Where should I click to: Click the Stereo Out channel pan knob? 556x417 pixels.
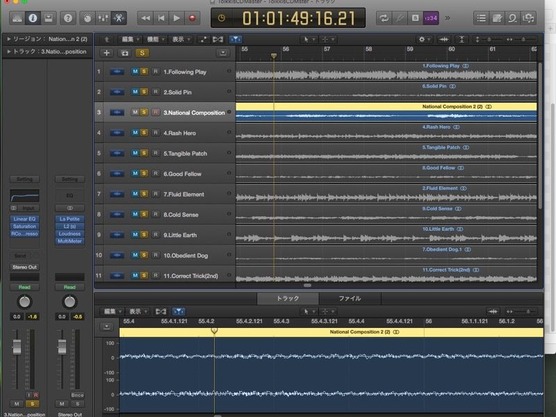pyautogui.click(x=70, y=302)
